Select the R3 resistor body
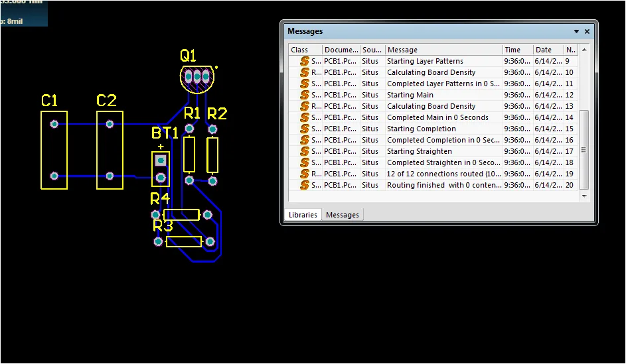Viewport: 626px width, 364px height. pos(184,241)
